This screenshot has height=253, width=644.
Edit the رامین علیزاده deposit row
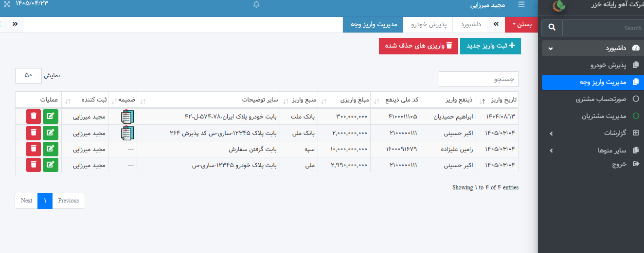(51, 149)
